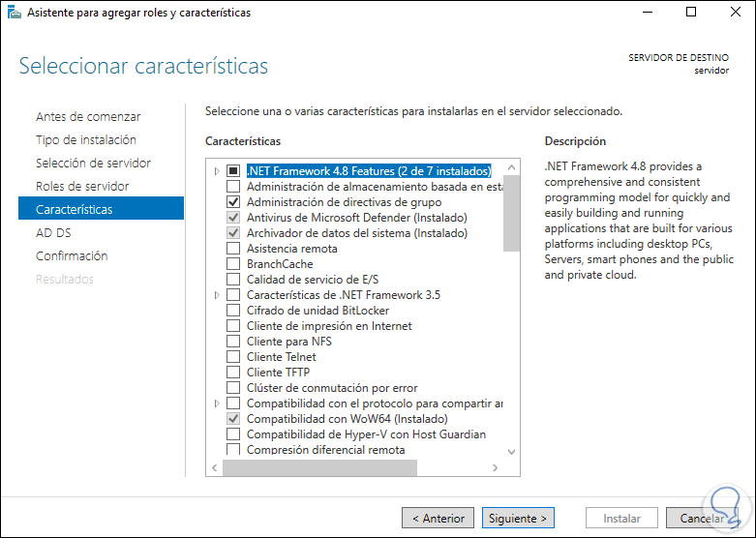Expand .NET Framework 4.8 Features node
Screen dimensions: 756x538
pyautogui.click(x=216, y=171)
